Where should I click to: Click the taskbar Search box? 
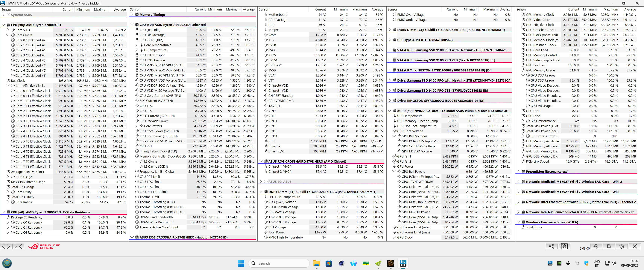click(x=279, y=263)
